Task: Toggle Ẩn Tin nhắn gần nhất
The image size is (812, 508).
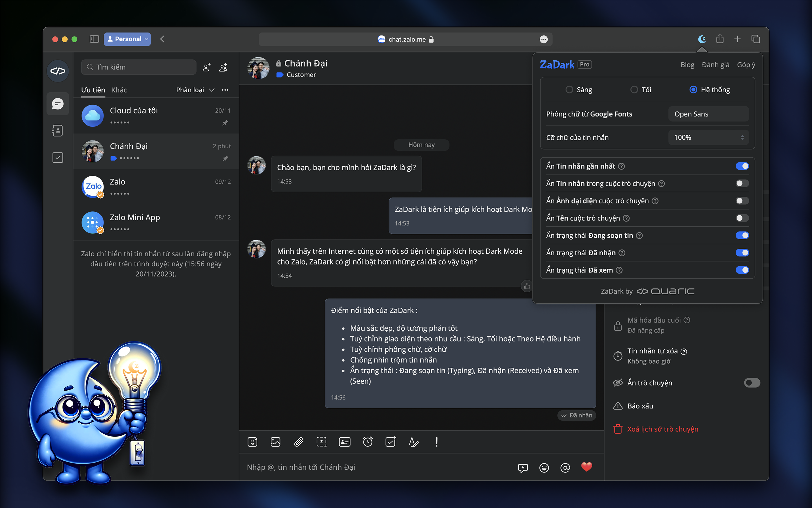Action: 742,166
